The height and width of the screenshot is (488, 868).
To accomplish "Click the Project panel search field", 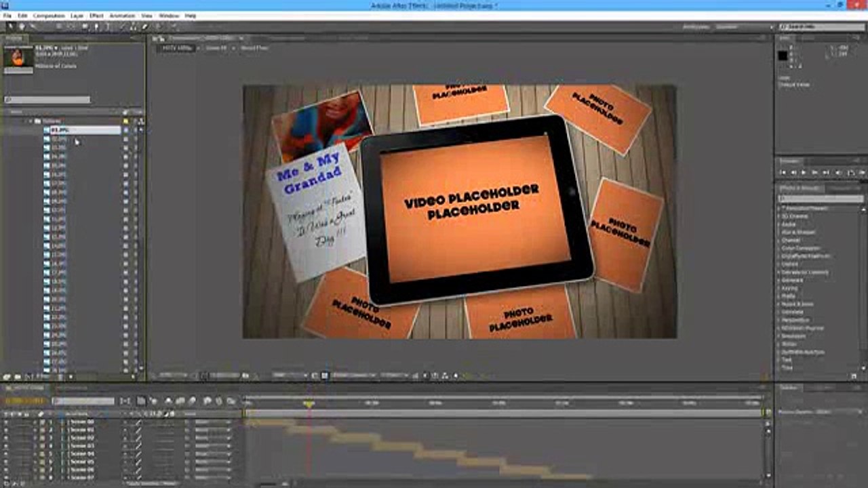I will click(47, 100).
